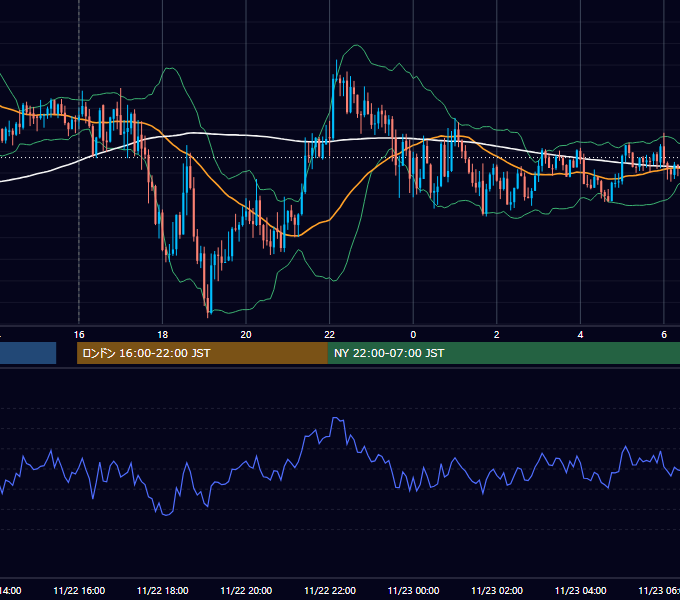Click the 11/22 16:00 date label
This screenshot has width=680, height=600.
click(x=79, y=590)
